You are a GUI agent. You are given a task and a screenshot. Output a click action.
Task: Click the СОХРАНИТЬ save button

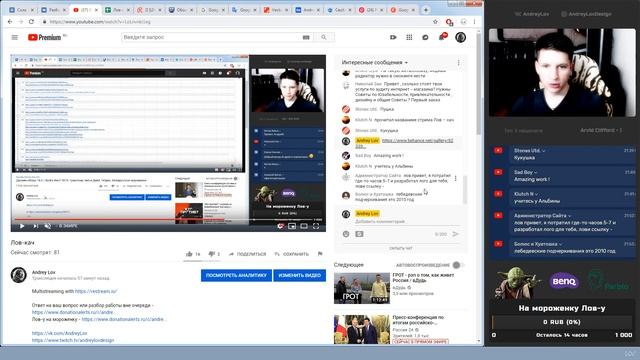tap(291, 254)
